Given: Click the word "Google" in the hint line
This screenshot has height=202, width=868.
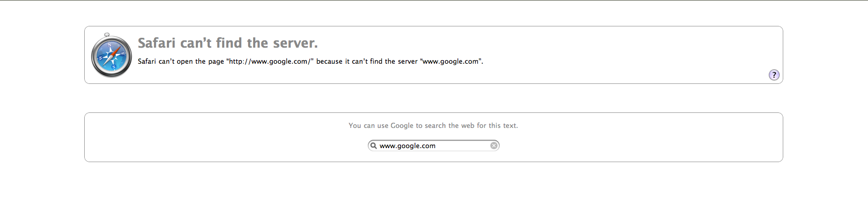Looking at the screenshot, I should pyautogui.click(x=402, y=125).
